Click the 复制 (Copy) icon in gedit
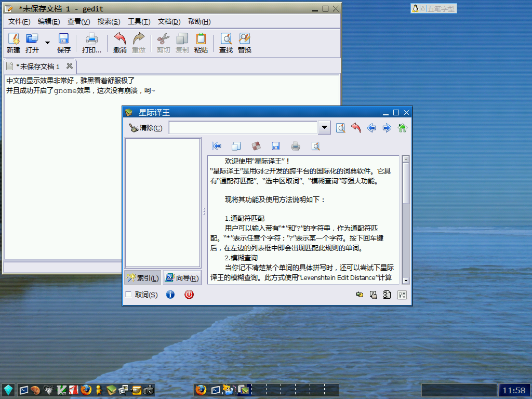This screenshot has width=532, height=399. coord(182,43)
